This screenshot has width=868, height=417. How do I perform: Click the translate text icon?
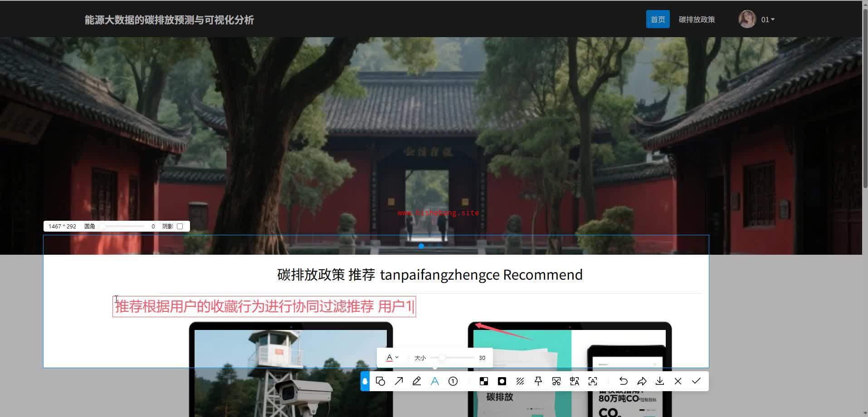575,381
